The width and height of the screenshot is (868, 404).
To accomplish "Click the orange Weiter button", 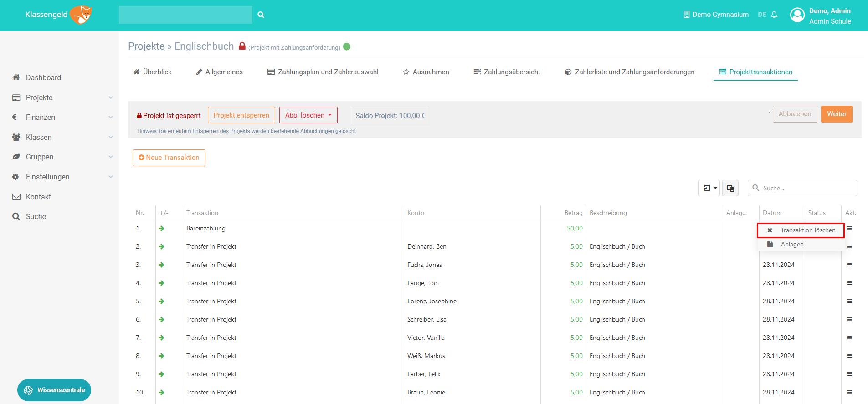I will (837, 114).
